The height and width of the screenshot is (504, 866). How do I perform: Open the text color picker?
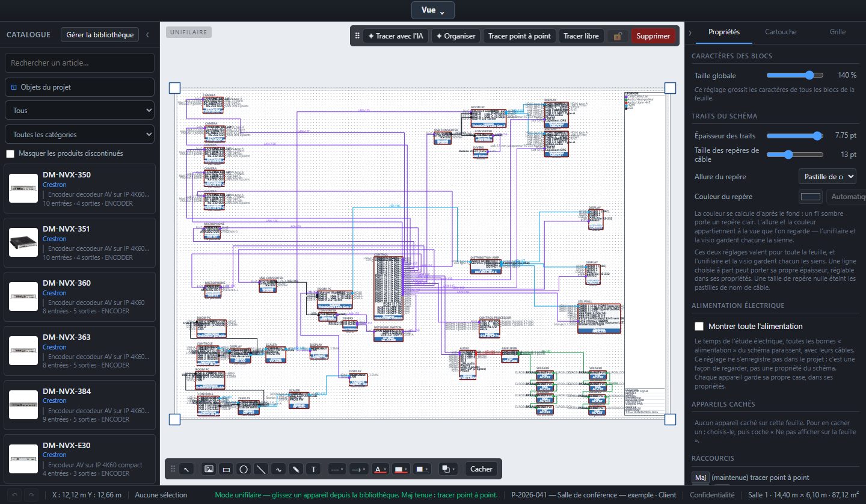(379, 469)
